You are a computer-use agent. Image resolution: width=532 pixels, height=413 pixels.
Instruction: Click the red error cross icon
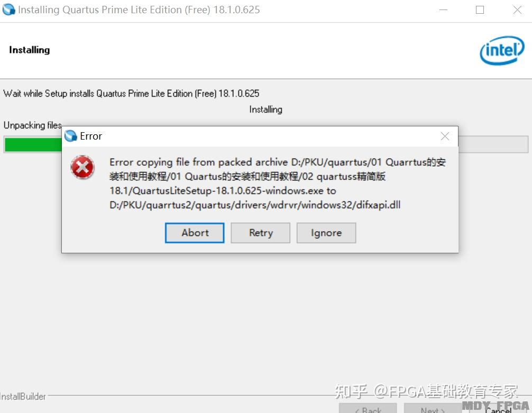(x=82, y=167)
